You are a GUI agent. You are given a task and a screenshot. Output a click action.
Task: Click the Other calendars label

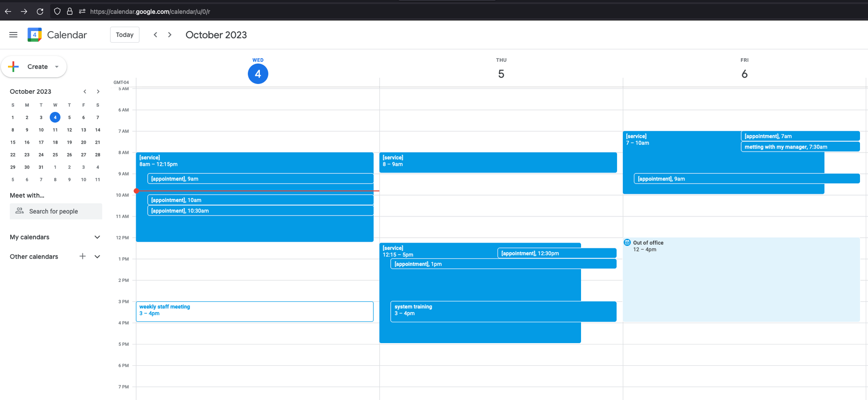(x=34, y=256)
